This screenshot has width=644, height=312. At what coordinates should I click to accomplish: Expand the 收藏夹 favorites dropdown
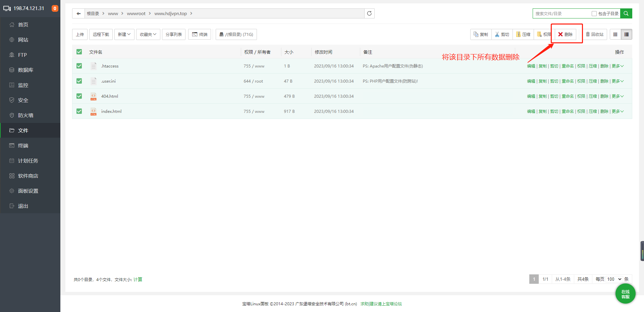point(148,34)
